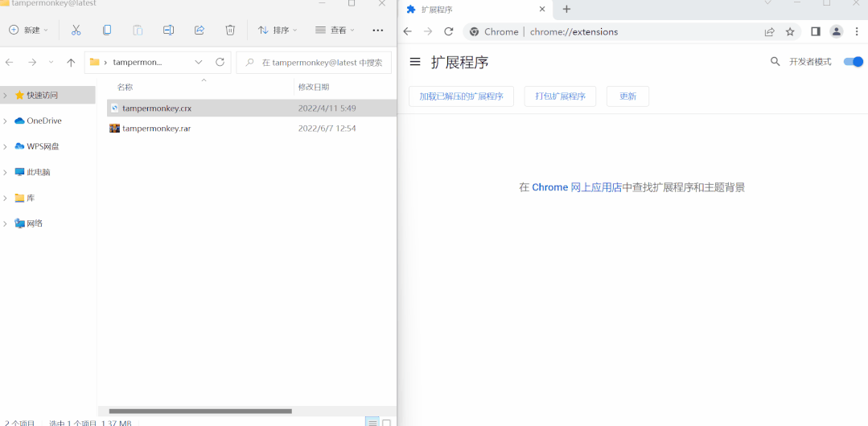Click the 更新 button
Viewport: 868px width, 426px height.
[627, 96]
